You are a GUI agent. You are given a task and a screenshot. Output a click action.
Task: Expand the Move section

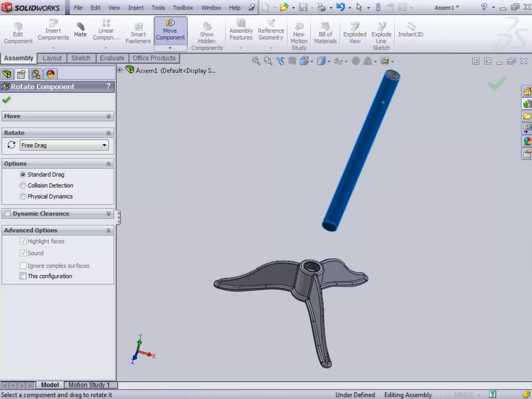click(108, 116)
